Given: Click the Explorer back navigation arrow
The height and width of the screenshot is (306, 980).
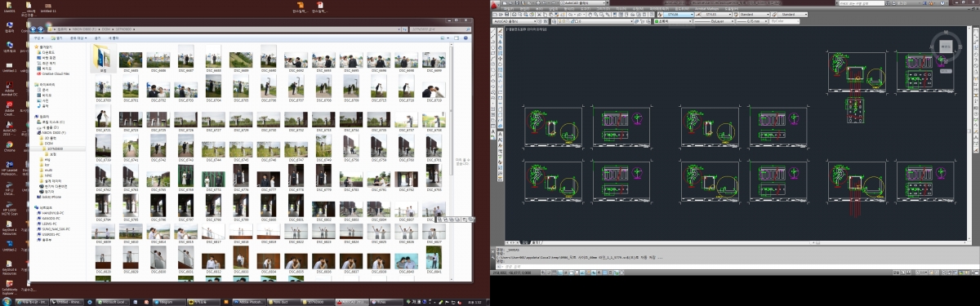Looking at the screenshot, I should pyautogui.click(x=33, y=29).
